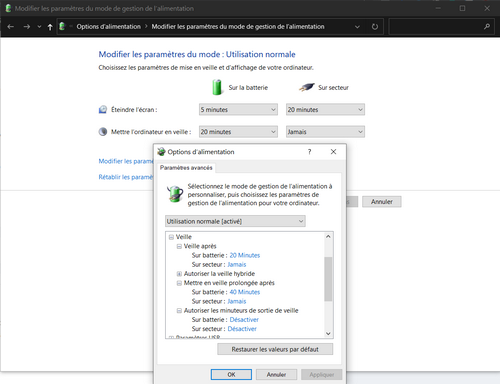
Task: Open Modifier les paramètres avancés link
Action: pyautogui.click(x=126, y=161)
